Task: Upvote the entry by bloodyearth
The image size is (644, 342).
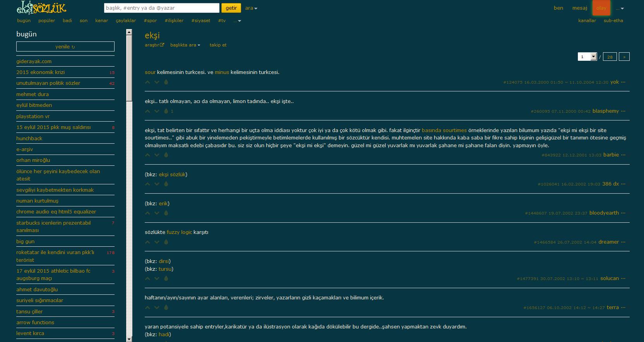Action: [147, 213]
